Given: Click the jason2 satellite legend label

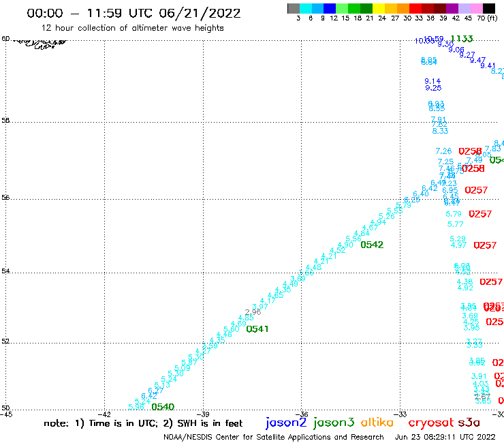Looking at the screenshot, I should click(x=286, y=423).
